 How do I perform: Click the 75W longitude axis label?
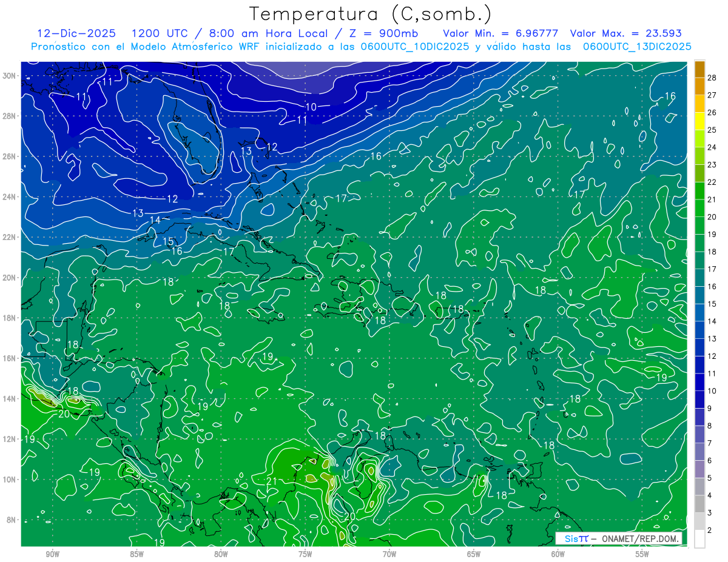tap(305, 554)
